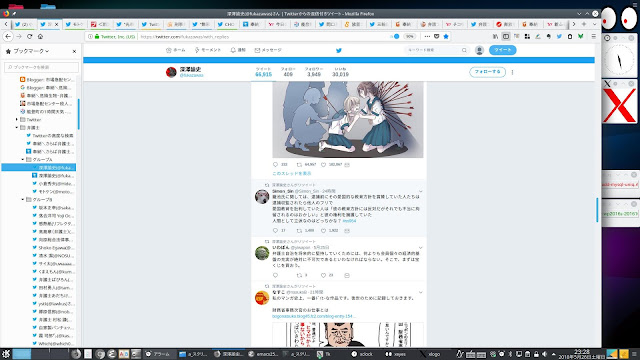Click the bogosatsuka blog link in tweet
Screen dimensions: 640x360
pyautogui.click(x=314, y=316)
